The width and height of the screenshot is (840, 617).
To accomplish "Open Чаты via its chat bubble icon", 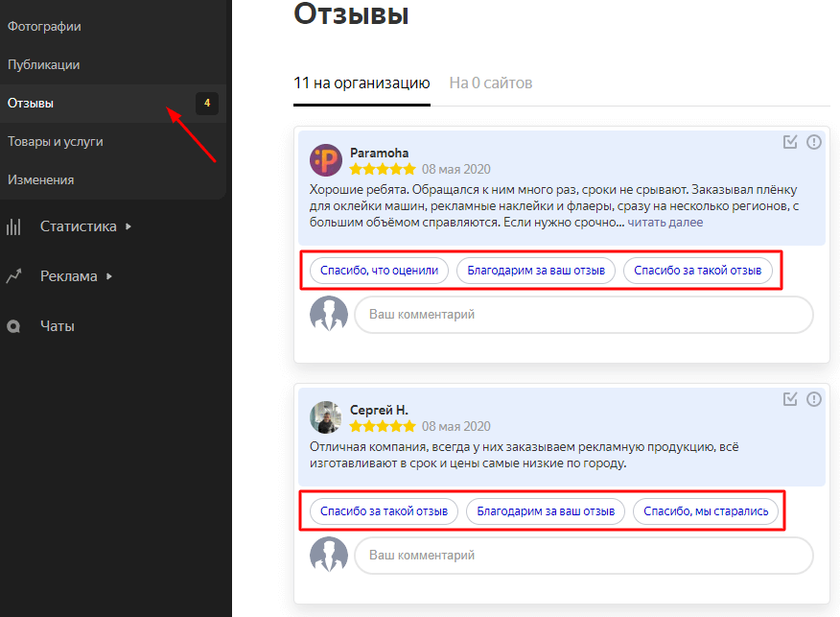I will point(14,326).
